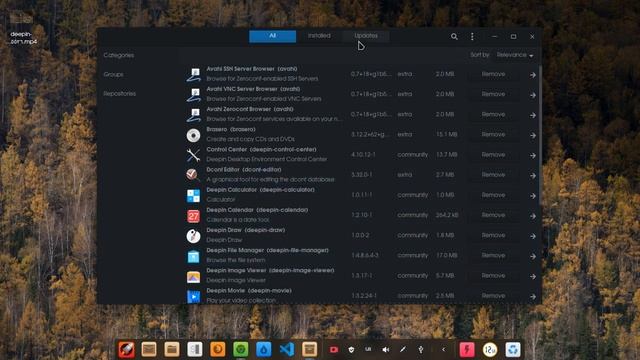Screen dimensions: 640x360
Task: Open the search icon in header
Action: (454, 37)
